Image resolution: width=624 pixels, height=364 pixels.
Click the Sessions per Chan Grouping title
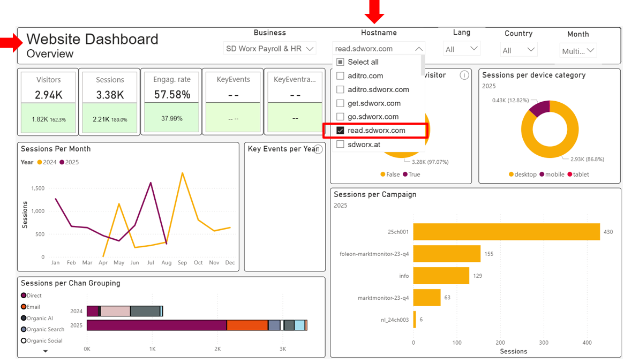point(71,283)
